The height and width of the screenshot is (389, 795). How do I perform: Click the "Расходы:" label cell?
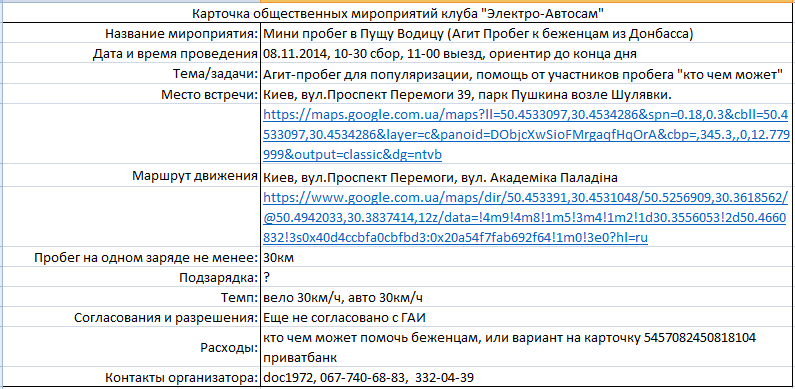pyautogui.click(x=131, y=348)
